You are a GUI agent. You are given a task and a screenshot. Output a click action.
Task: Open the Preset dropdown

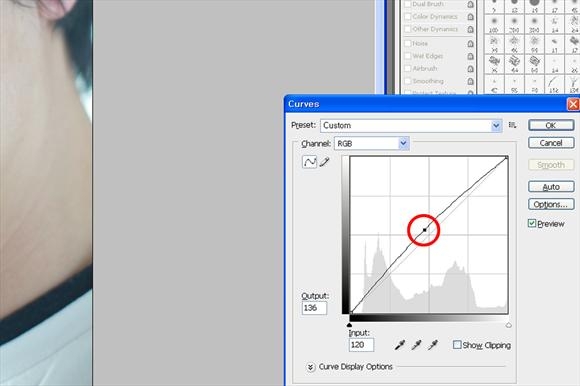(x=411, y=125)
